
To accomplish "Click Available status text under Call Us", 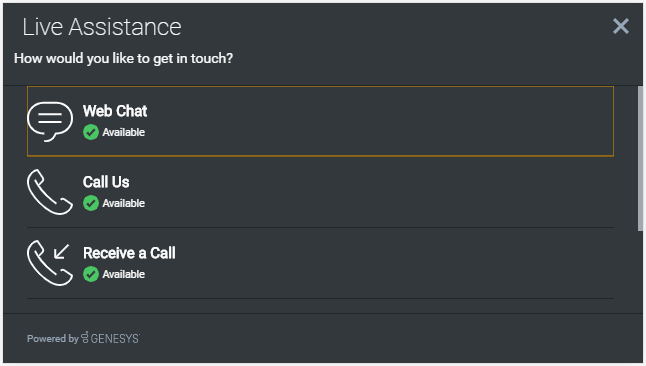I will pyautogui.click(x=124, y=203).
